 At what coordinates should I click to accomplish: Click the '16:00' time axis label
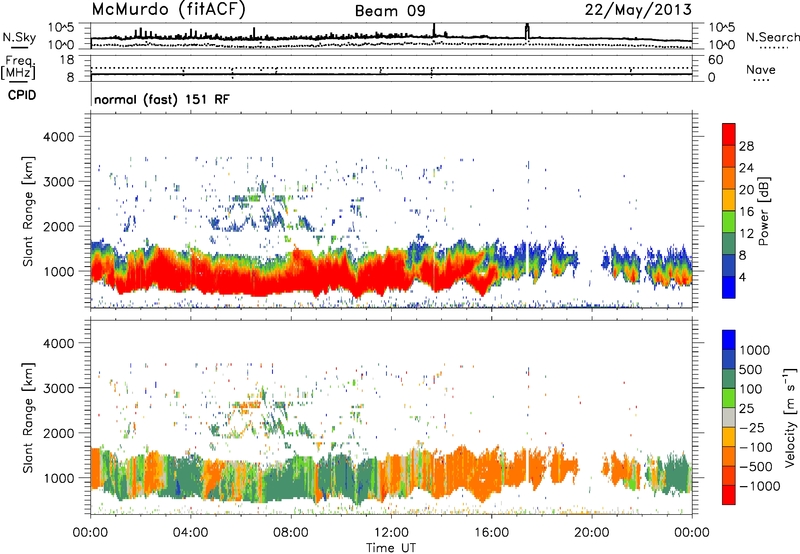(x=491, y=533)
